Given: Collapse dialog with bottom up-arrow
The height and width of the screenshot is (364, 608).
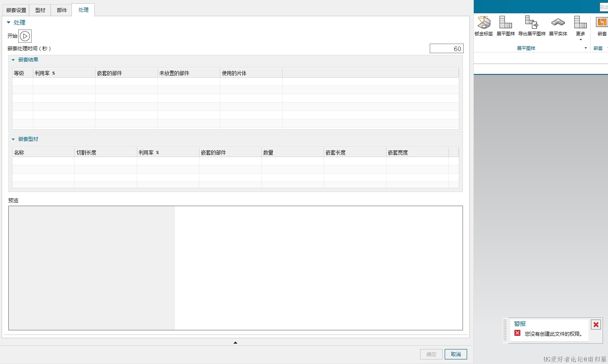Looking at the screenshot, I should [235, 342].
